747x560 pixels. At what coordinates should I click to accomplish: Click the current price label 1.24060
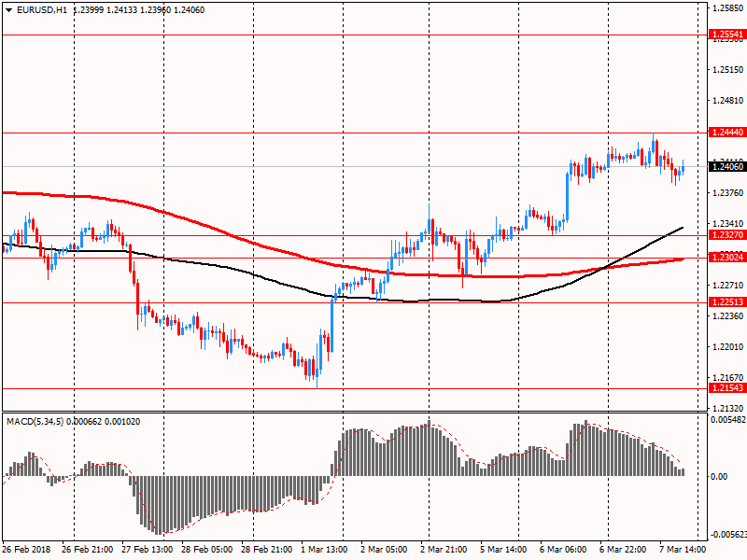coord(727,167)
